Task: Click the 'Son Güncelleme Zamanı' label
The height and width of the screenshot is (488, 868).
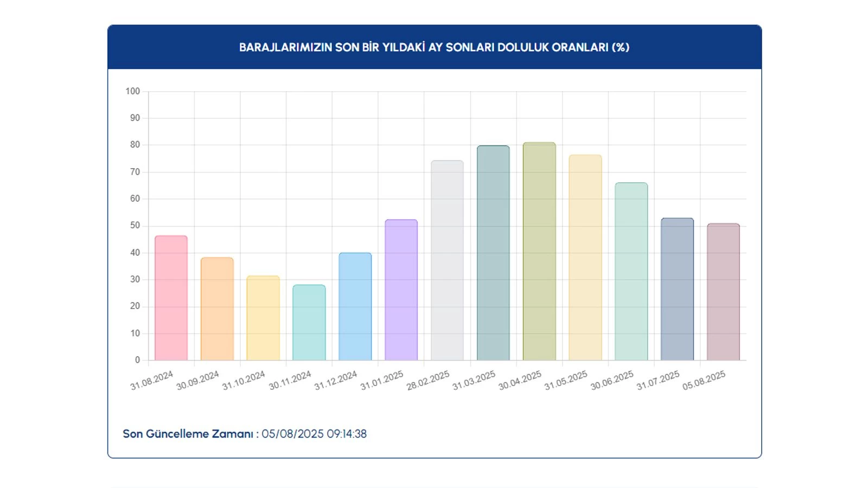Action: point(188,434)
